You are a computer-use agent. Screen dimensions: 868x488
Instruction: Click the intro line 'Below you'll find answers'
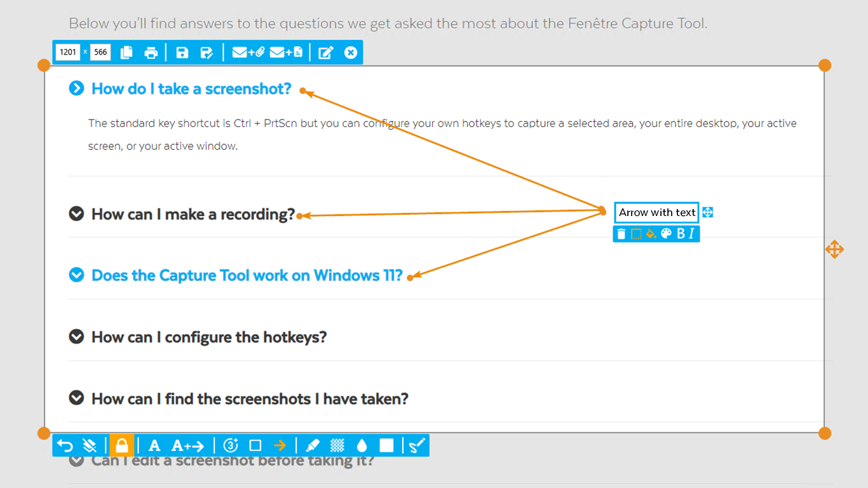pos(388,24)
